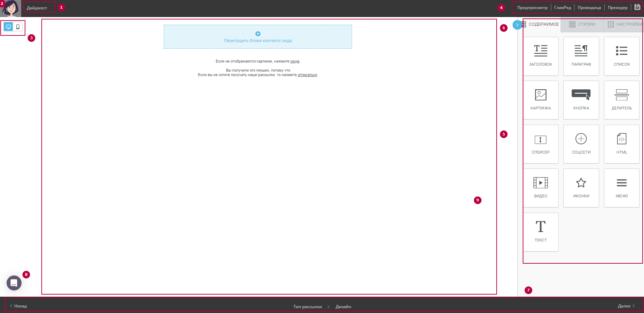Open the Настройки tab
The width and height of the screenshot is (644, 313).
point(625,24)
